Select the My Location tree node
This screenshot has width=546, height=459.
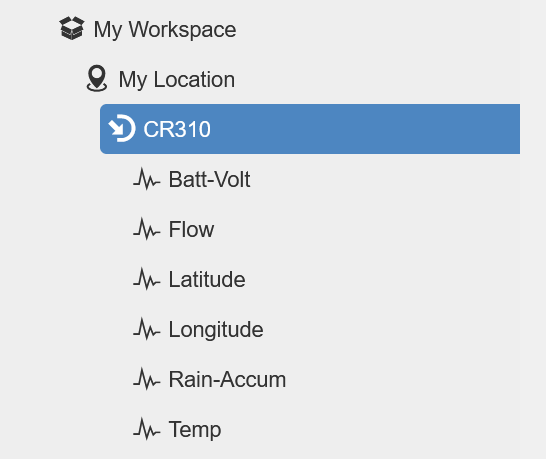click(x=177, y=80)
